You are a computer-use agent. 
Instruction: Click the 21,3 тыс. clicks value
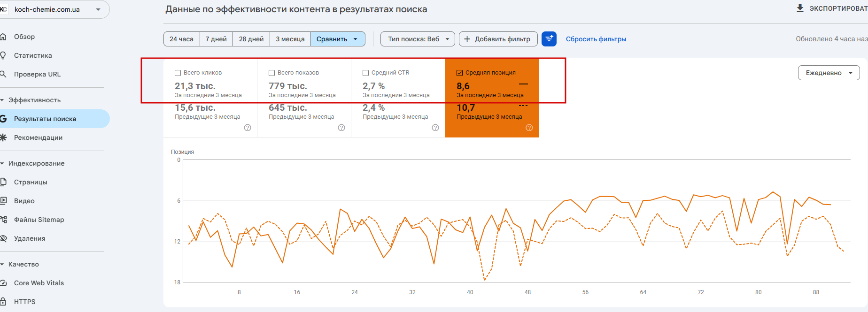195,86
